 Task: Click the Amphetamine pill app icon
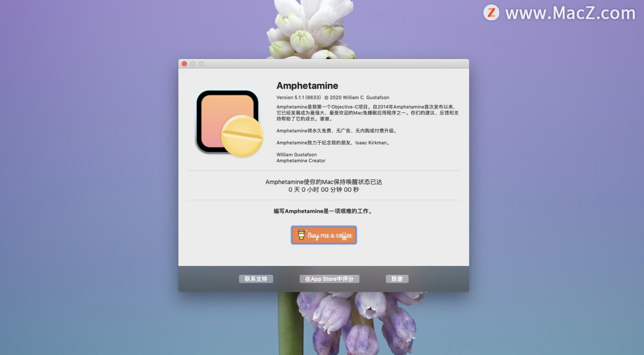(230, 123)
